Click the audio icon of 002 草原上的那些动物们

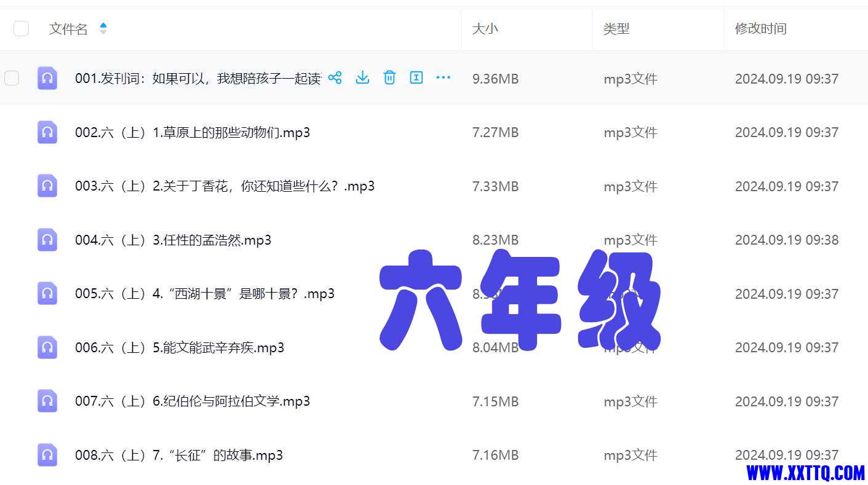[x=47, y=132]
